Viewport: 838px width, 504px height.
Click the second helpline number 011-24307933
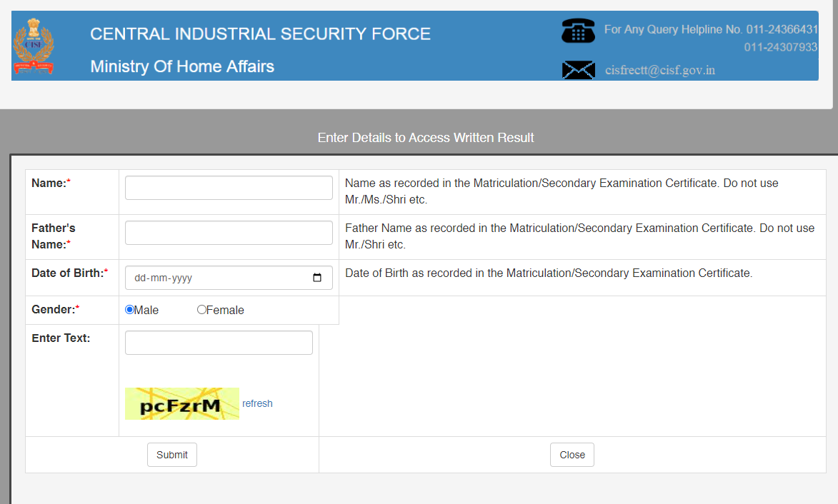click(x=780, y=47)
